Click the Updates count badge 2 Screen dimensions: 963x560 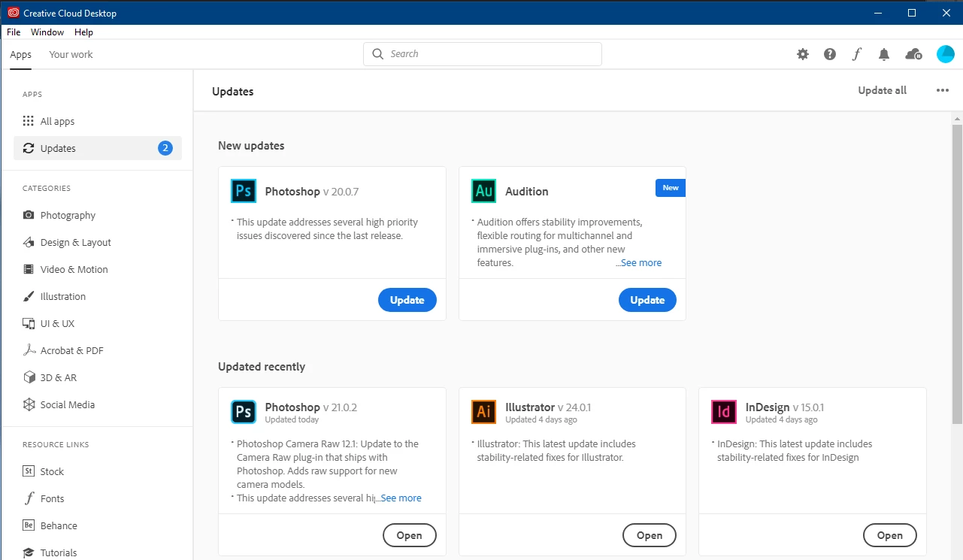coord(165,148)
